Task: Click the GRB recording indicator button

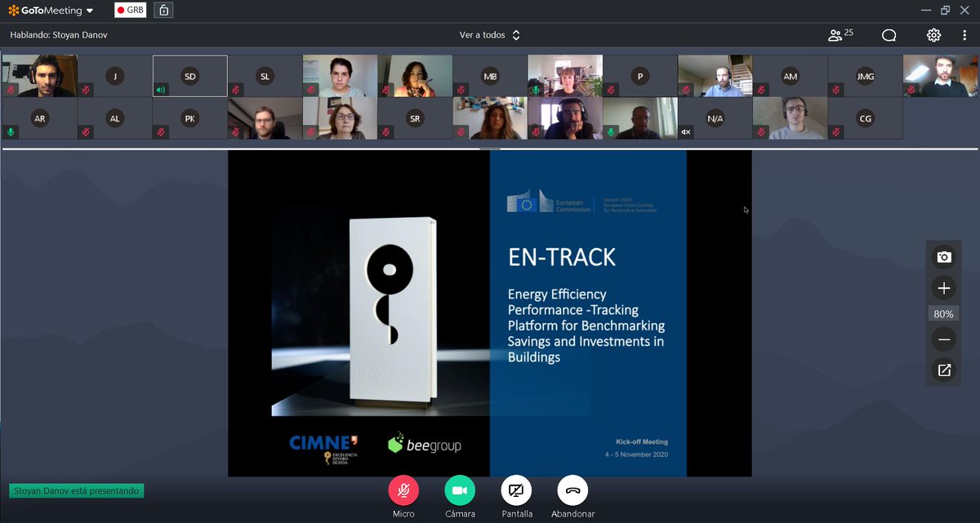Action: pos(130,11)
